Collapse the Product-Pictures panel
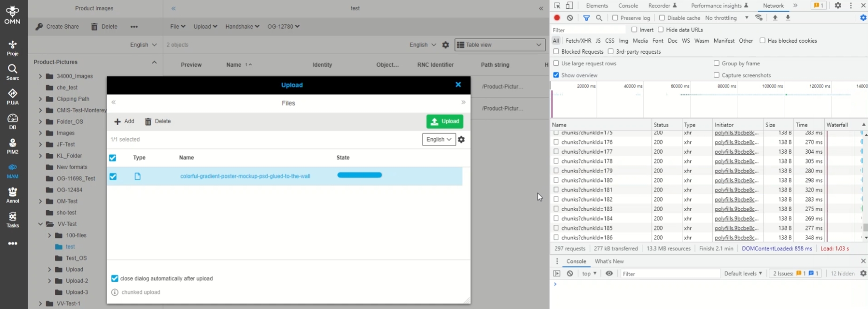This screenshot has height=309, width=868. 154,62
